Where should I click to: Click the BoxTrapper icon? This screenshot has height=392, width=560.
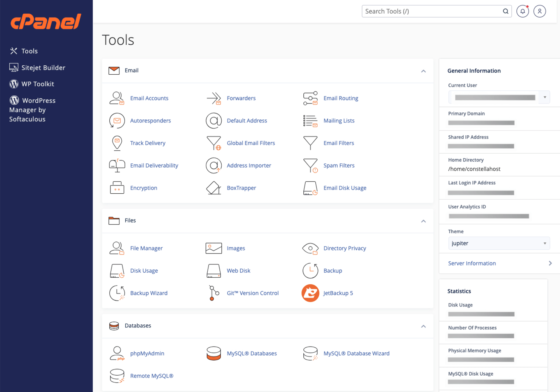[x=213, y=188]
